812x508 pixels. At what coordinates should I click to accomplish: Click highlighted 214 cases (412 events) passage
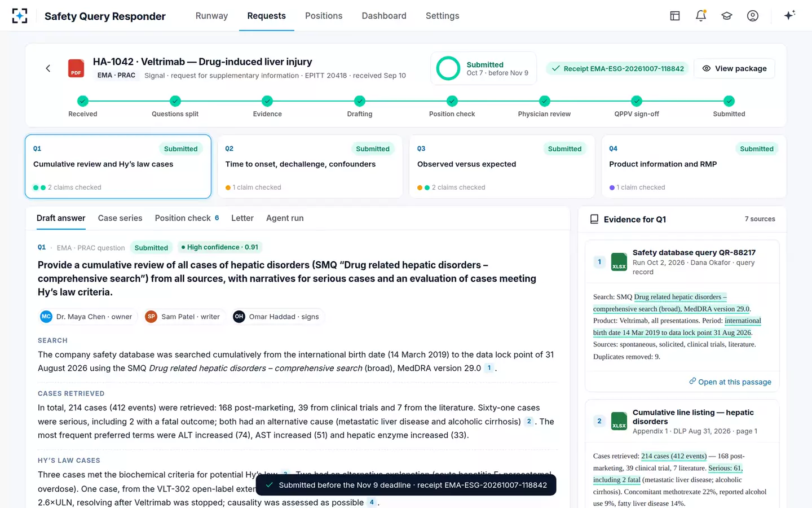674,456
